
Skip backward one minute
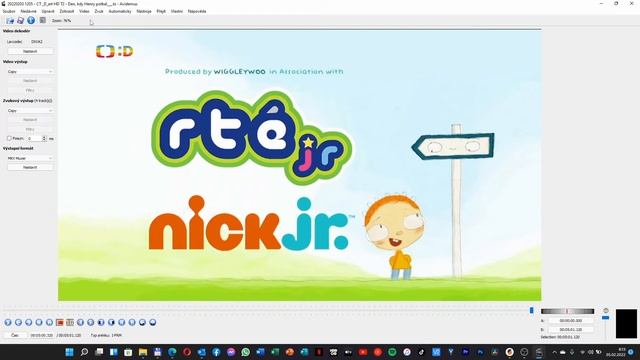click(142, 322)
